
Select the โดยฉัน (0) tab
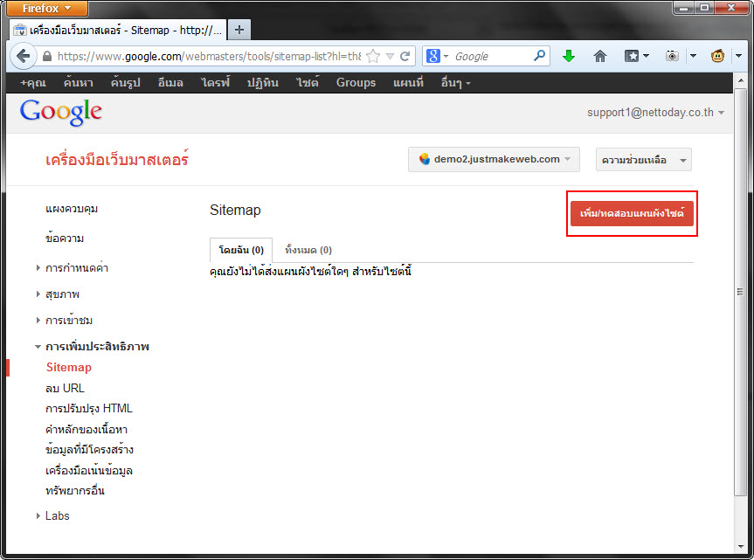(x=241, y=250)
